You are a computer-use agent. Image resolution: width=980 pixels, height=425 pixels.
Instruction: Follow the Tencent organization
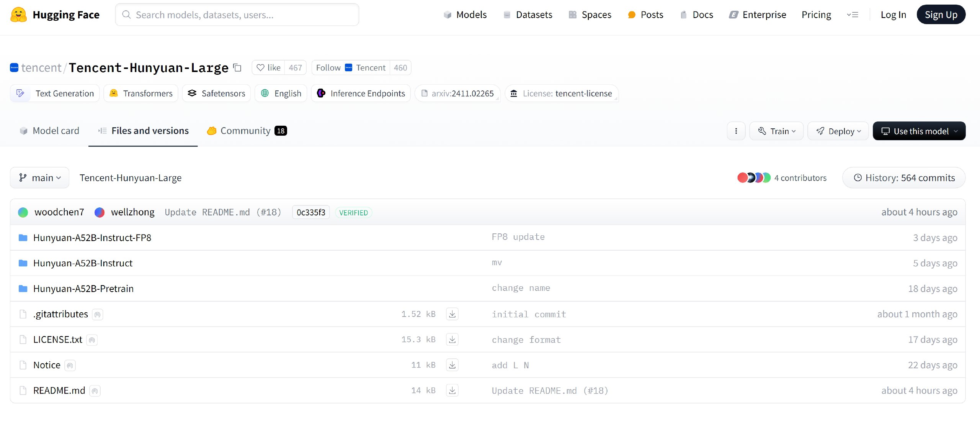click(328, 68)
